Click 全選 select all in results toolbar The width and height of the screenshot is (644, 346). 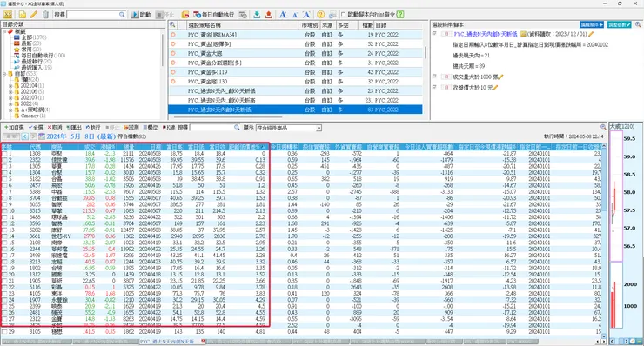click(36, 128)
